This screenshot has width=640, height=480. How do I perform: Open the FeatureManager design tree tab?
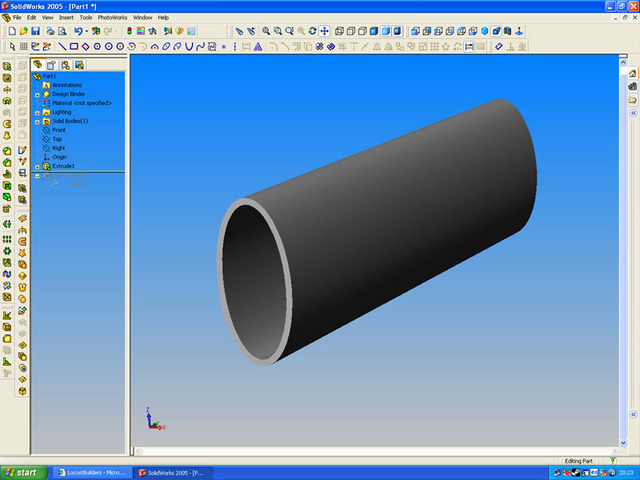coord(38,64)
